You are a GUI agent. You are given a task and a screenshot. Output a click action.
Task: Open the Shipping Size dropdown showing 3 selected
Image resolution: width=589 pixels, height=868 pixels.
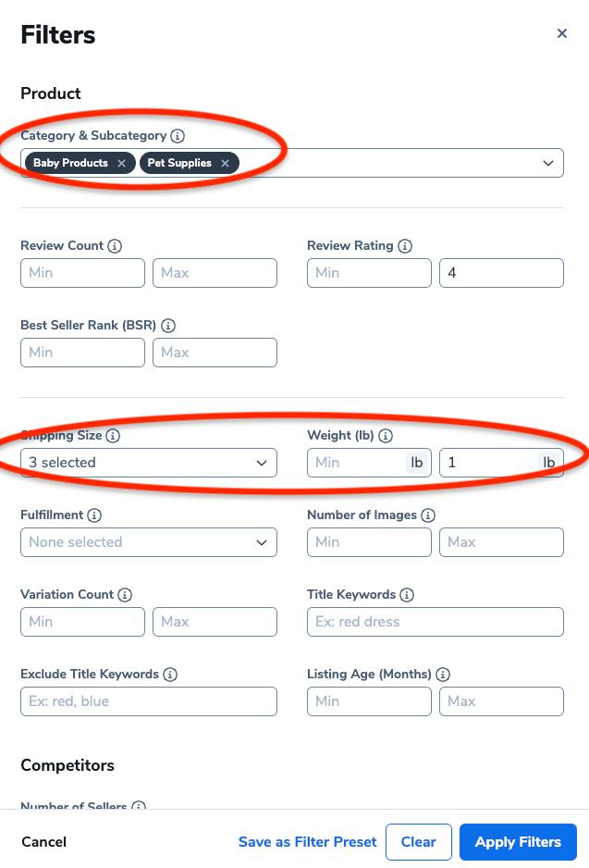(x=149, y=463)
